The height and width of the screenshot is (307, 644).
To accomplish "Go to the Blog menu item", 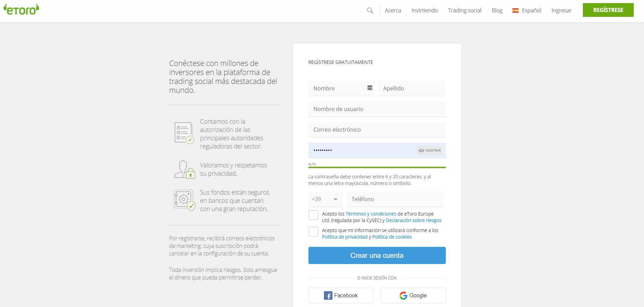I will click(x=497, y=11).
